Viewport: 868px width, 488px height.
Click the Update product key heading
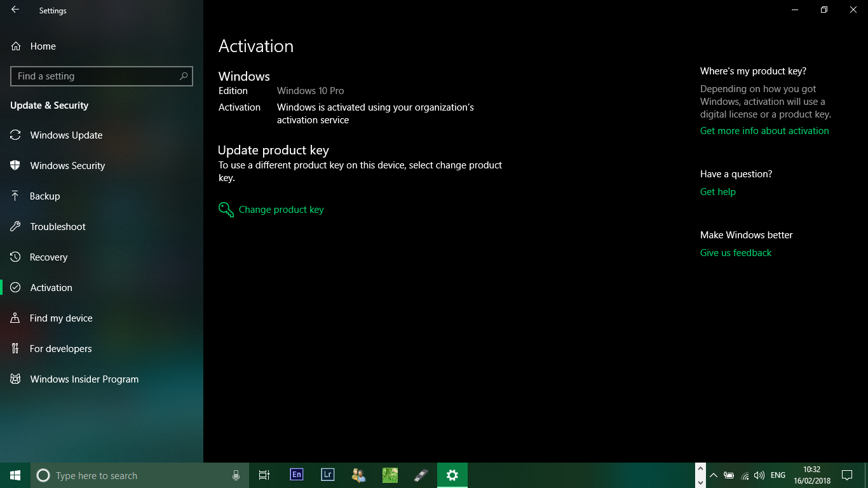tap(273, 151)
